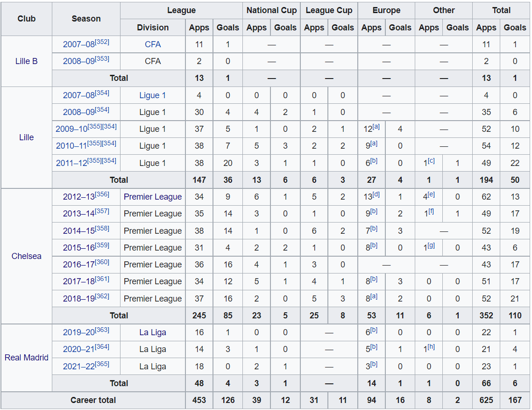Open footnote g on 2015–16 Other apps
Screen dimensions: 532x410
point(431,245)
